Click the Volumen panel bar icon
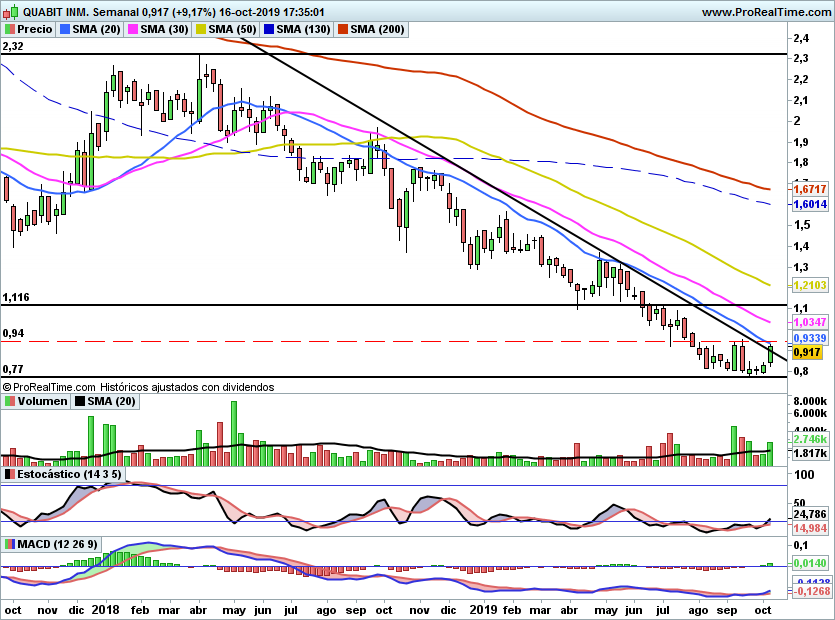835x620 pixels. tap(10, 401)
